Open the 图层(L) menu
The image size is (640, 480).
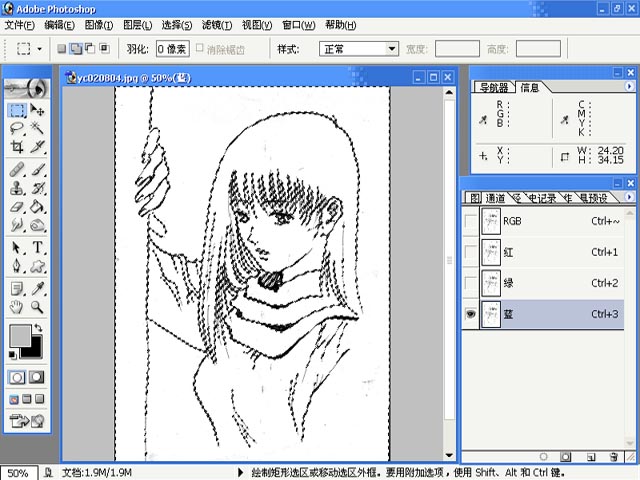click(138, 25)
